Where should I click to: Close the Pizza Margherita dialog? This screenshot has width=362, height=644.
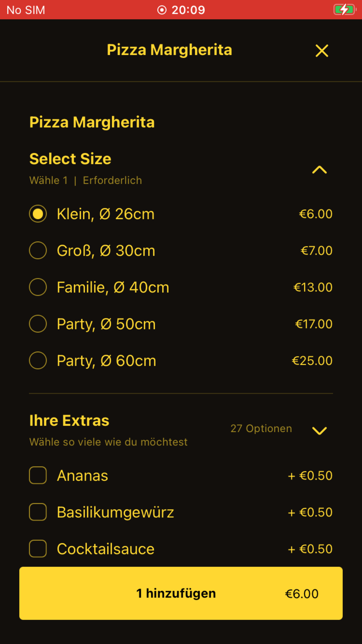coord(322,51)
